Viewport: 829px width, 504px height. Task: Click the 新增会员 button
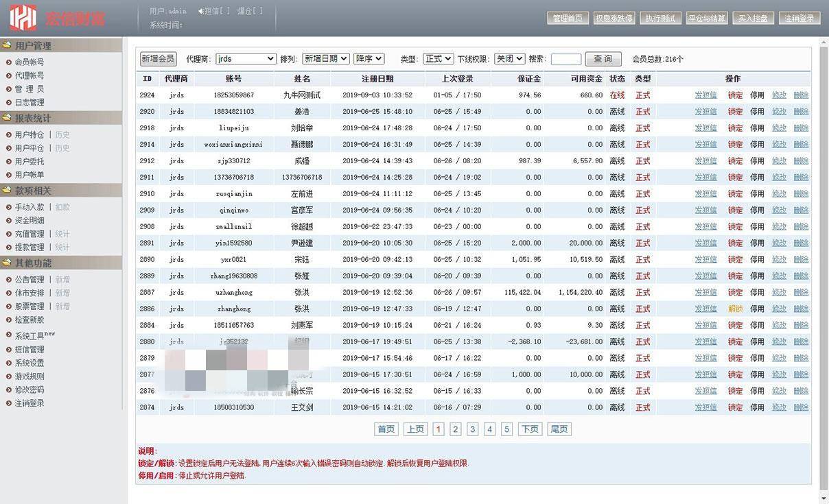coord(159,59)
